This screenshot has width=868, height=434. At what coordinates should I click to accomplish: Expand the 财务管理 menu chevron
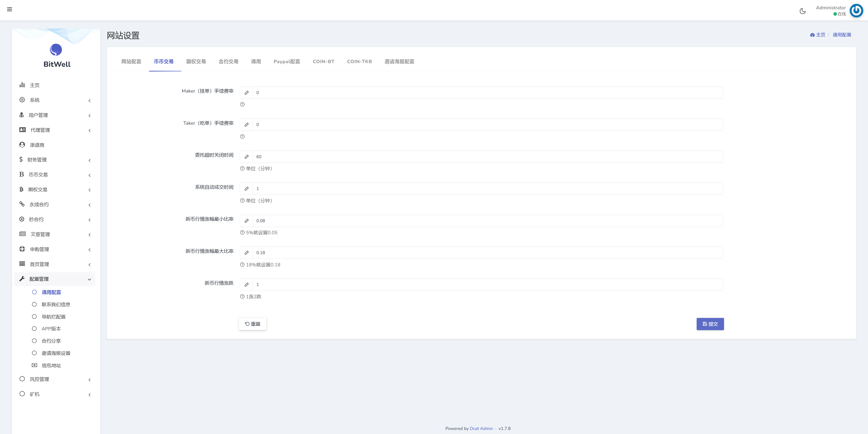tap(90, 160)
